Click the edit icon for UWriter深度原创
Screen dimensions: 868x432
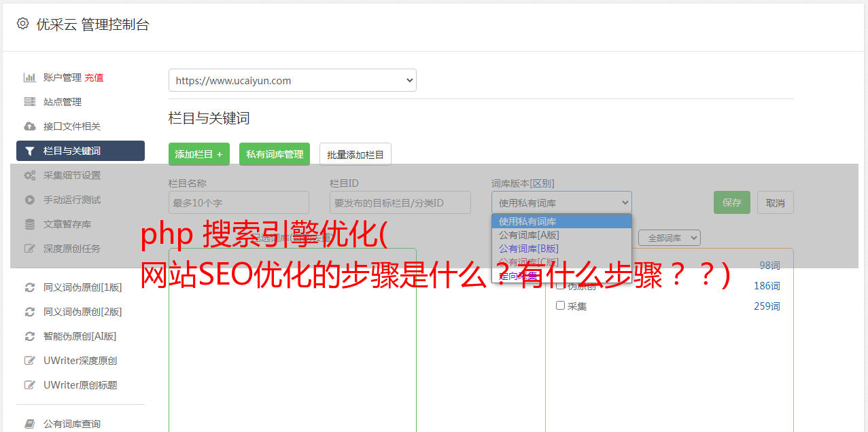coord(29,361)
